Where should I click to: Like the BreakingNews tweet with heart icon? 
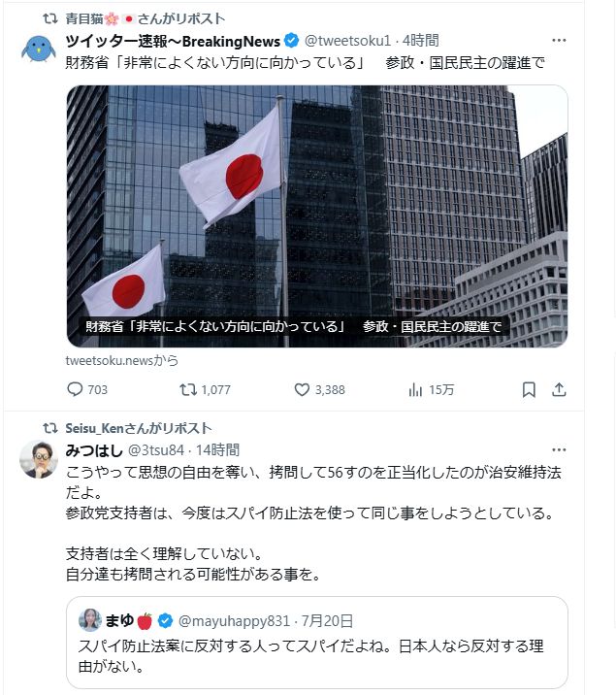point(302,389)
